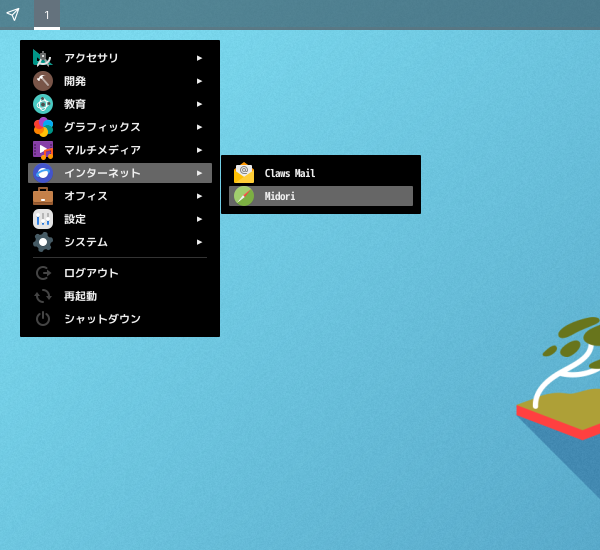Screen dimensions: 600x550
Task: Select ログアウト to log out
Action: [91, 273]
